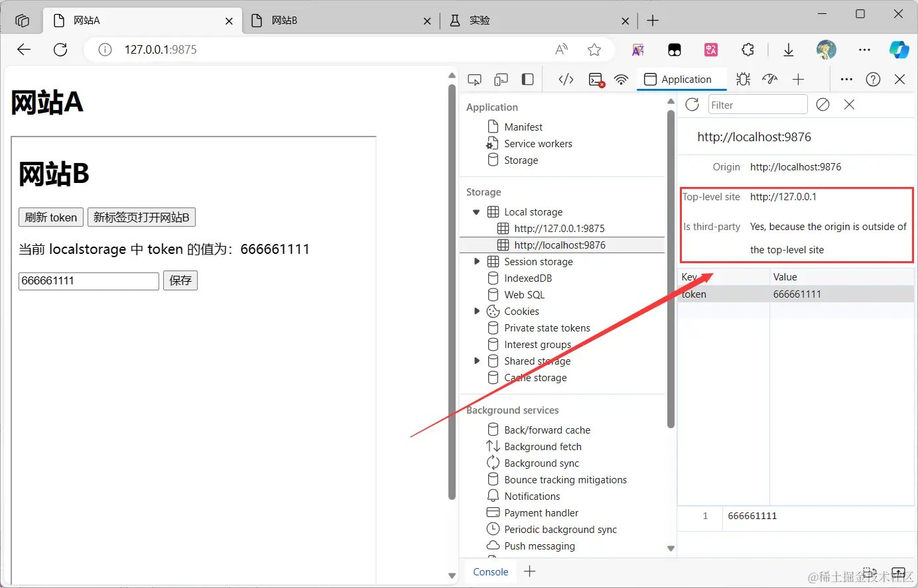Delete selected storage entry with X icon

[849, 105]
